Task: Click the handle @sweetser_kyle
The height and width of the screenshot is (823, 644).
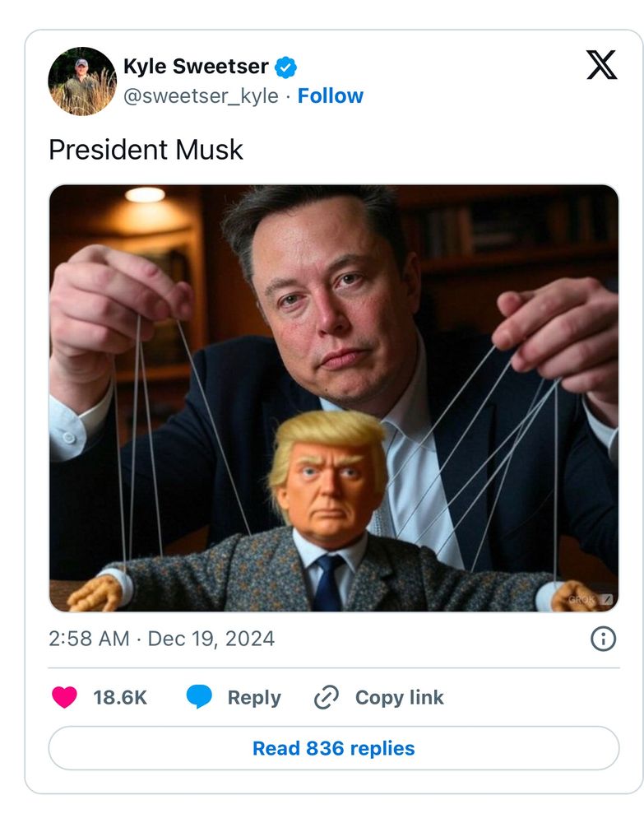Action: 201,95
